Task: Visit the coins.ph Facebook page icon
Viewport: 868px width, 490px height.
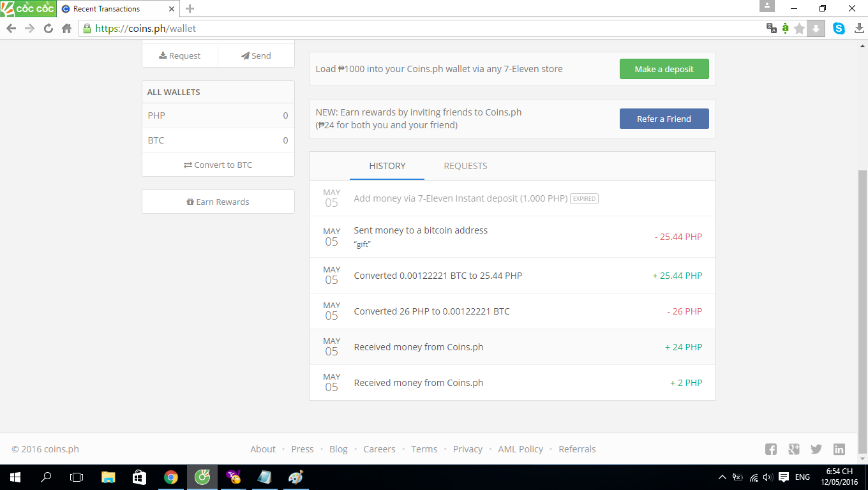Action: point(771,449)
